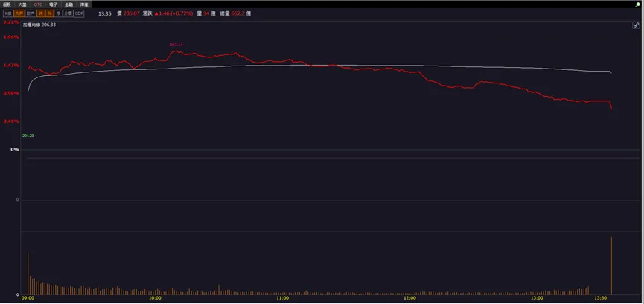Click the 0.98% axis label
The height and width of the screenshot is (304, 644).
11,93
